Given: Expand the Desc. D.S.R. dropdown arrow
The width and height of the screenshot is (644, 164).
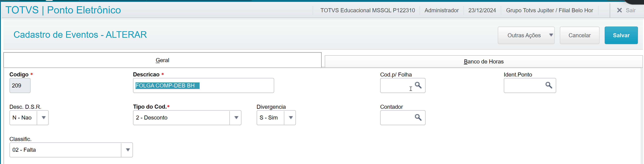Looking at the screenshot, I should (44, 118).
